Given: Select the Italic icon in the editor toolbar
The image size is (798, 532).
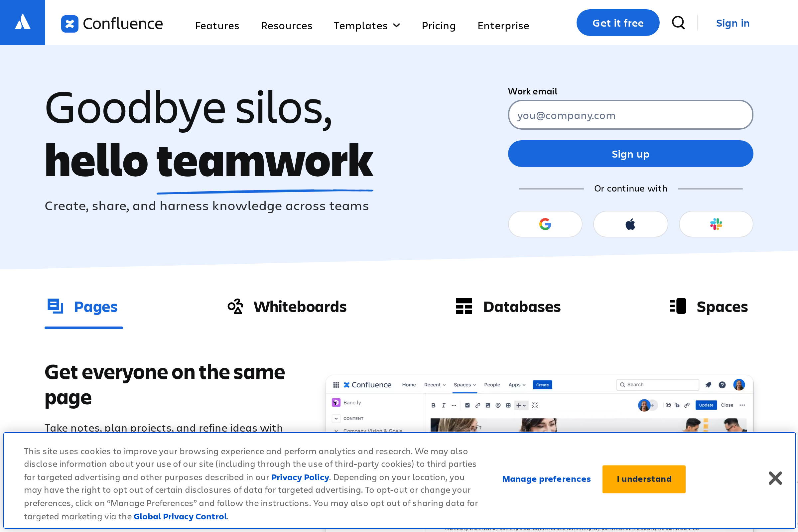Looking at the screenshot, I should [444, 406].
